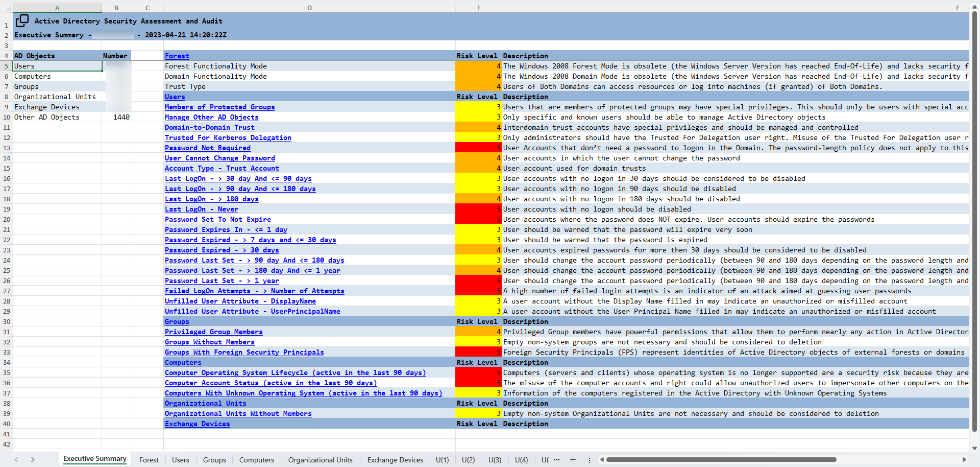Follow the Exchange Devices section hyperlink

pyautogui.click(x=197, y=424)
